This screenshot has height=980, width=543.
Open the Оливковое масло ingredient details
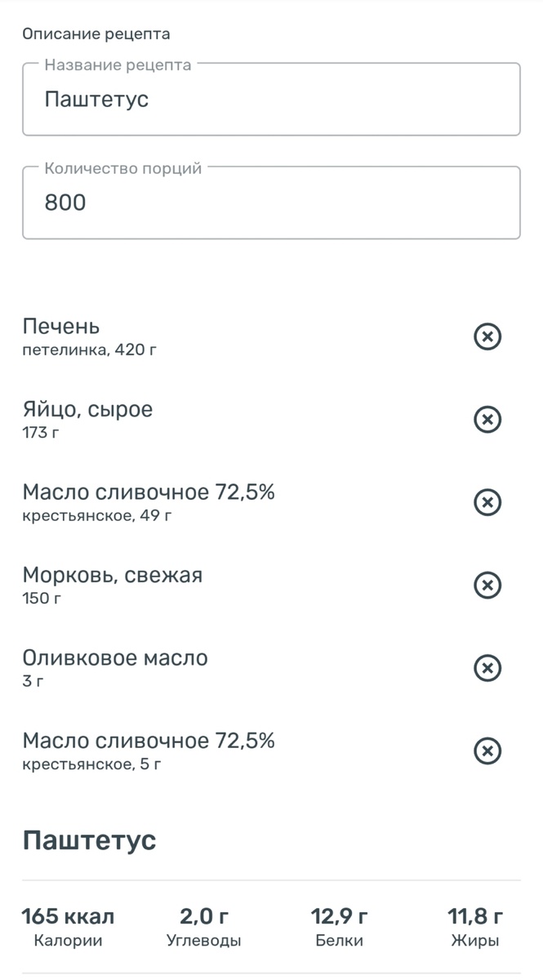tap(114, 657)
